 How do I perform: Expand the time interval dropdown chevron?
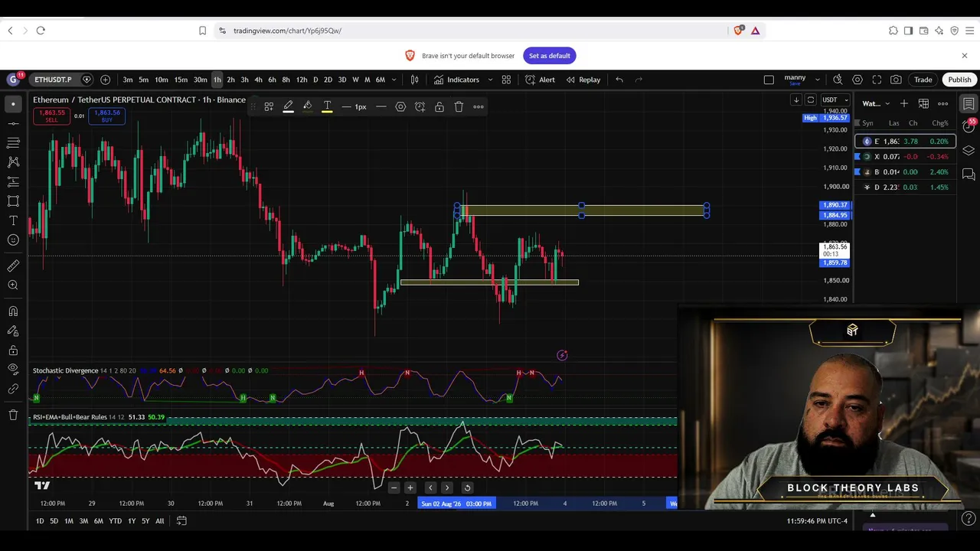(394, 80)
